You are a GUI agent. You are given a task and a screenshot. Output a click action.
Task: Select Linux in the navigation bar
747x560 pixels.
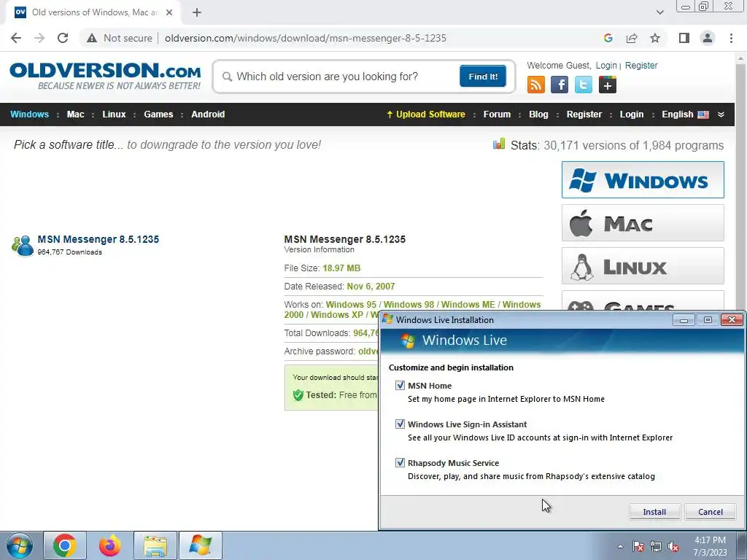pos(114,114)
